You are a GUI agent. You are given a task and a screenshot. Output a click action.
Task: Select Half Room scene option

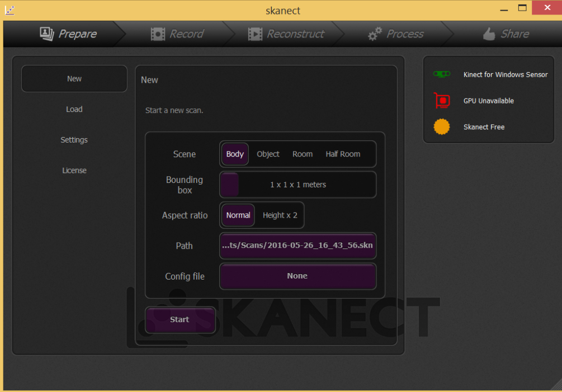point(343,154)
